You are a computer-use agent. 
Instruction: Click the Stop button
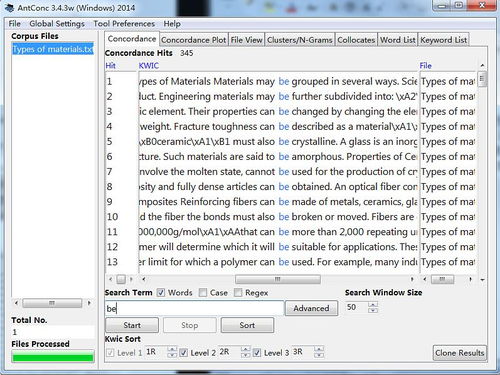[190, 325]
